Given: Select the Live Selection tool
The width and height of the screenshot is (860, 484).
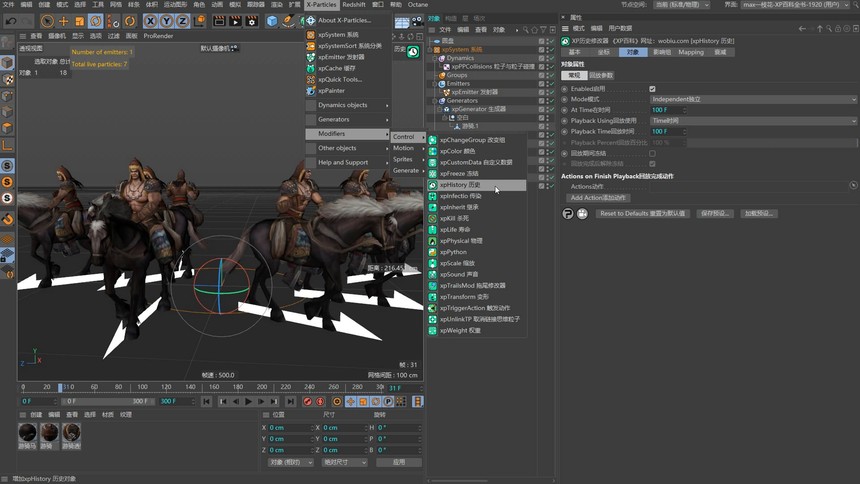Looking at the screenshot, I should (47, 21).
